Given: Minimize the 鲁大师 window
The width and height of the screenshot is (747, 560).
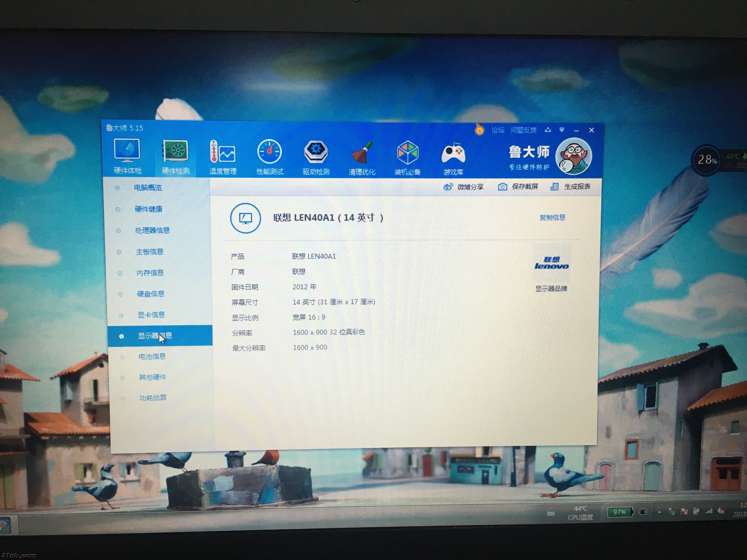Looking at the screenshot, I should (x=576, y=130).
